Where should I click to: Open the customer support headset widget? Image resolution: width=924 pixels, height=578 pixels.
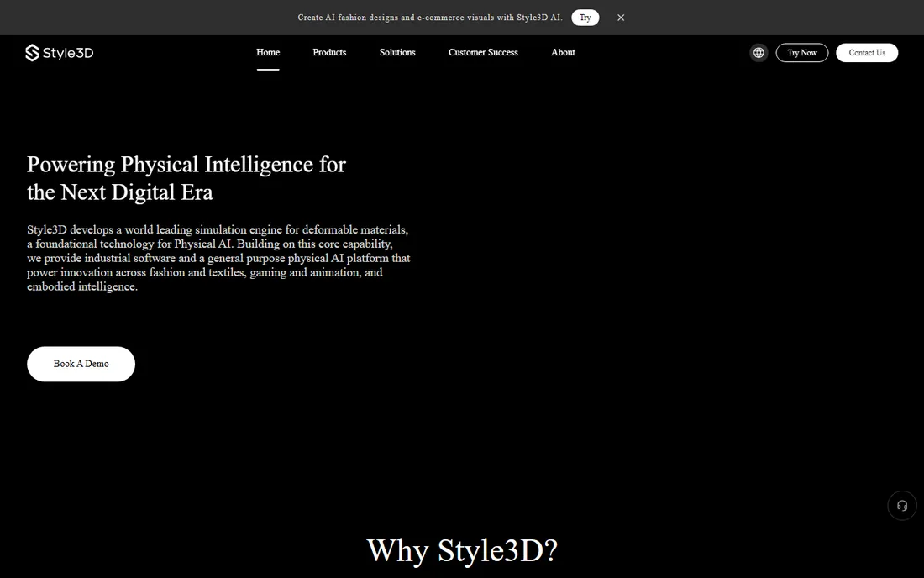(x=901, y=506)
